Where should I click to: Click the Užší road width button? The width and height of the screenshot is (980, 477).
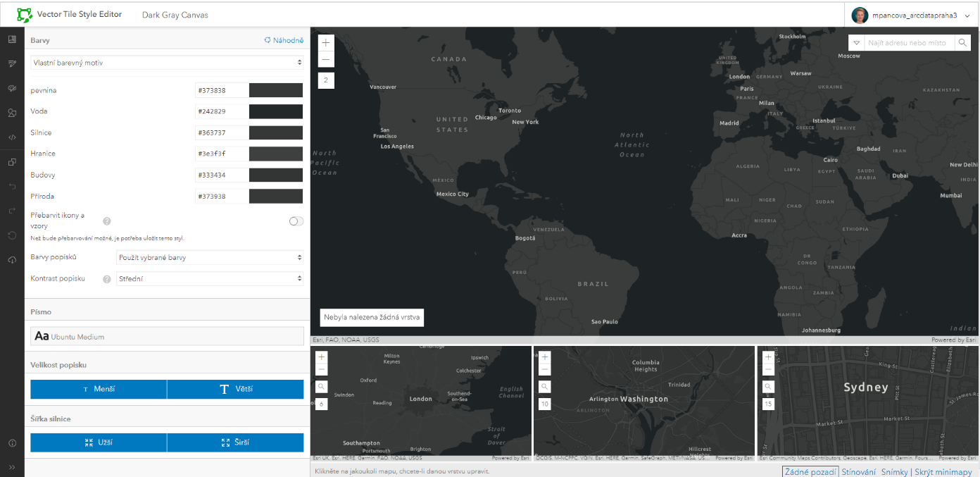99,442
